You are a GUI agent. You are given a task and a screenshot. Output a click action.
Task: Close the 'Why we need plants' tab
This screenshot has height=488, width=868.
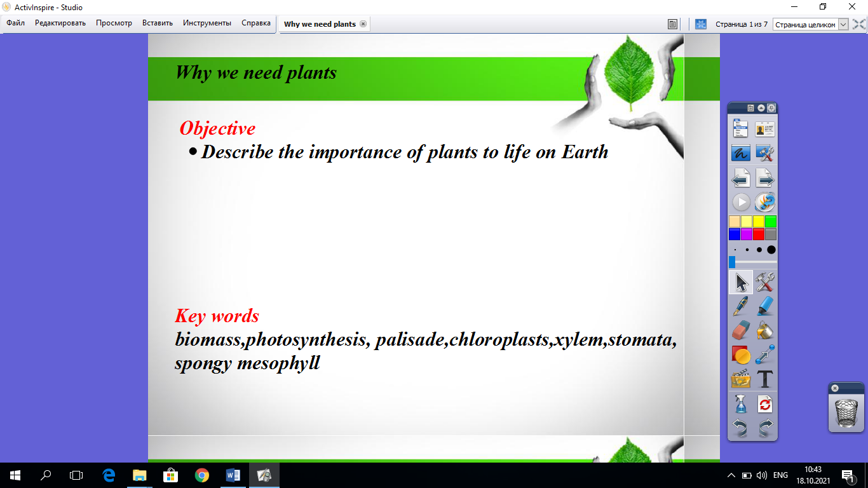(363, 24)
